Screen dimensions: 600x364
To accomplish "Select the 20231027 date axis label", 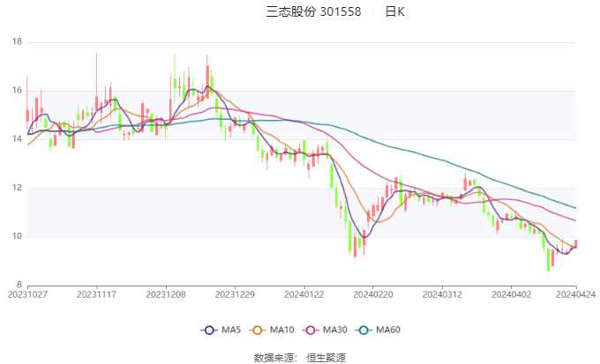I will [27, 294].
